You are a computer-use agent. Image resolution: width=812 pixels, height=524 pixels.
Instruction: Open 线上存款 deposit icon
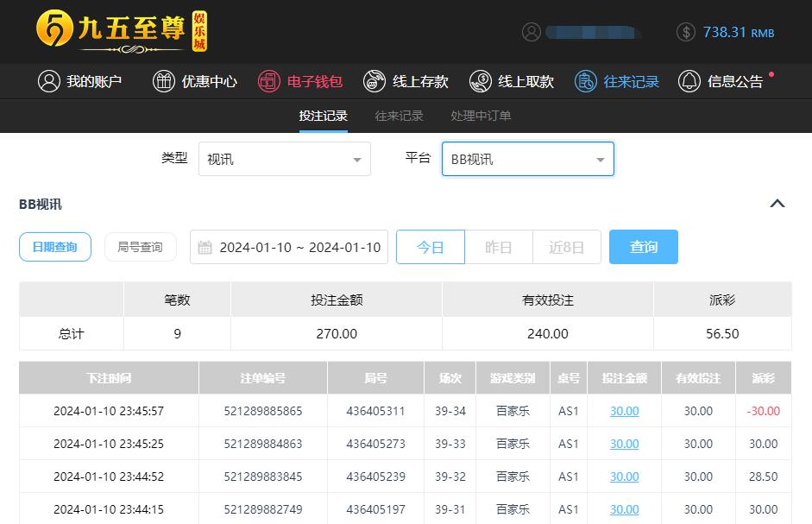coord(375,81)
